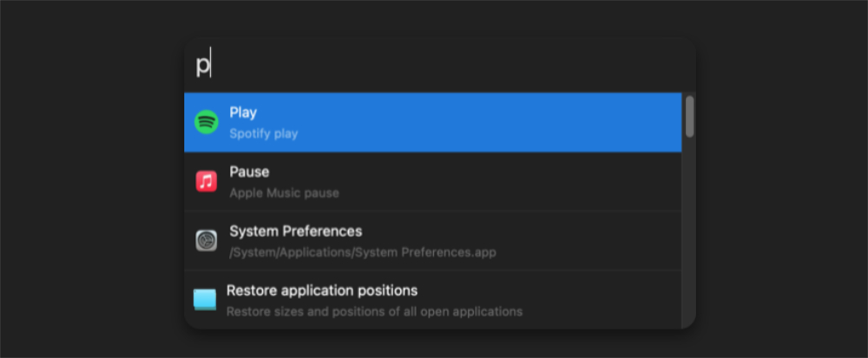
Task: Click the results list scrollbar thumb
Action: point(690,116)
